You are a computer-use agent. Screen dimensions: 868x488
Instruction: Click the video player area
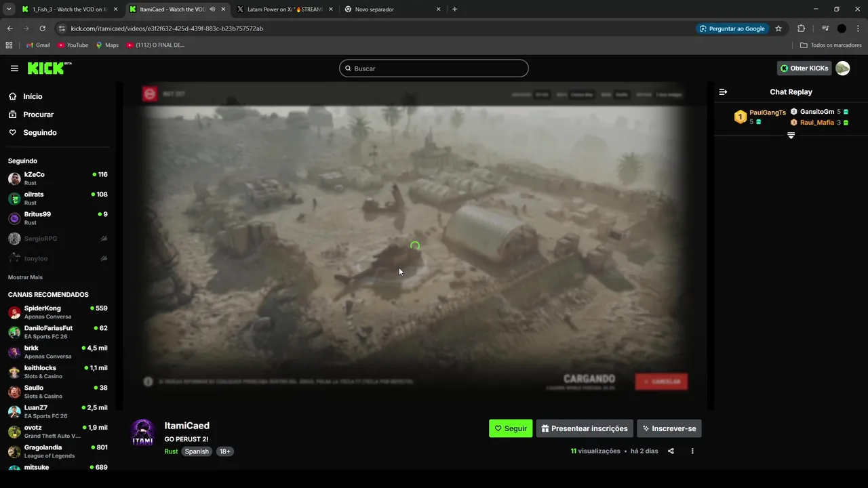[415, 246]
